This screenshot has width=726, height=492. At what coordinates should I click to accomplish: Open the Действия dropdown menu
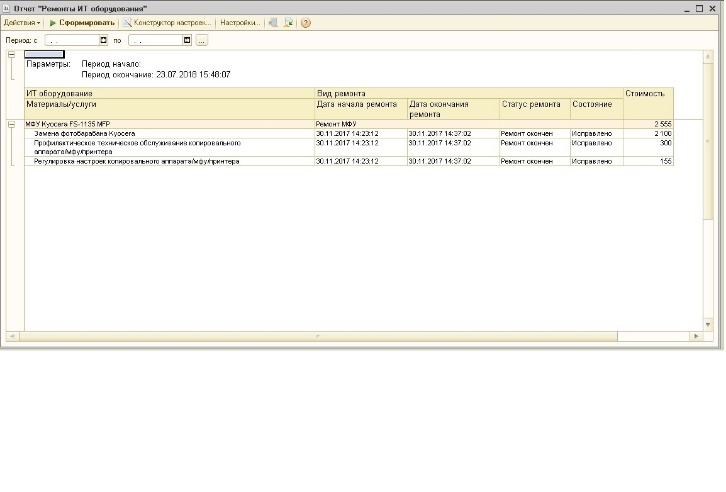point(22,23)
